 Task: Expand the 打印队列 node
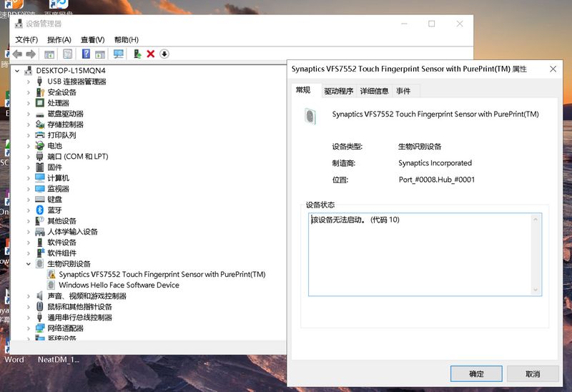(29, 135)
